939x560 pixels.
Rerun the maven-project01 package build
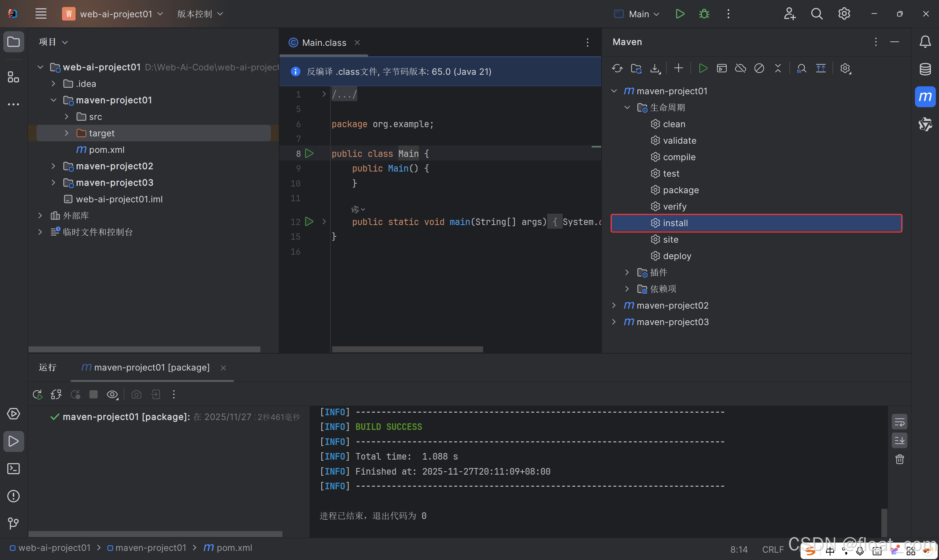click(x=37, y=395)
